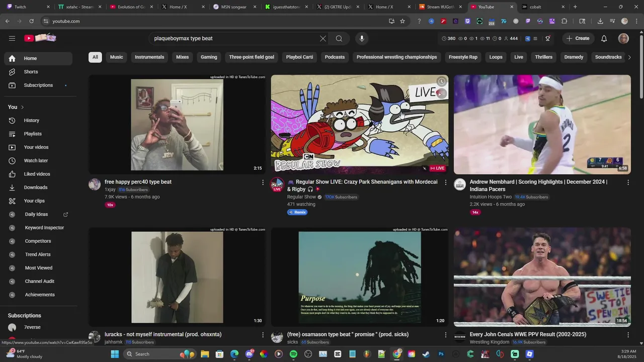Open options for osamason type beat video
The height and width of the screenshot is (362, 644).
click(445, 335)
